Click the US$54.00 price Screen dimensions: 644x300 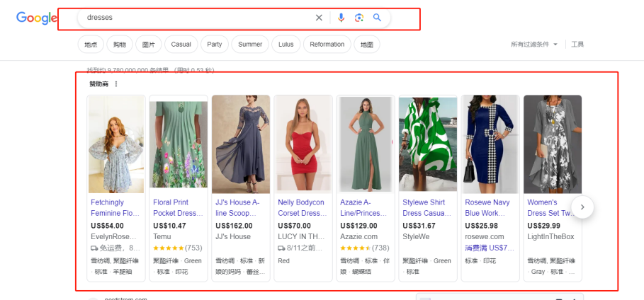[x=107, y=226]
